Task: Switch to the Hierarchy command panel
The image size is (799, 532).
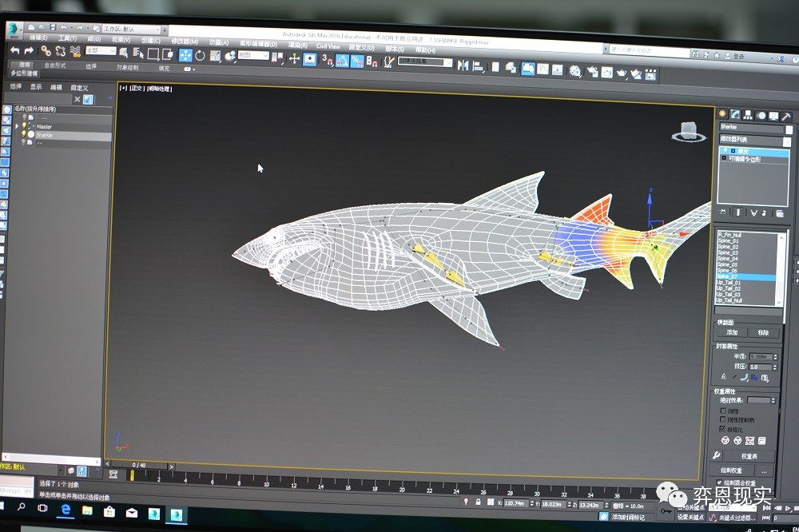Action: [748, 115]
